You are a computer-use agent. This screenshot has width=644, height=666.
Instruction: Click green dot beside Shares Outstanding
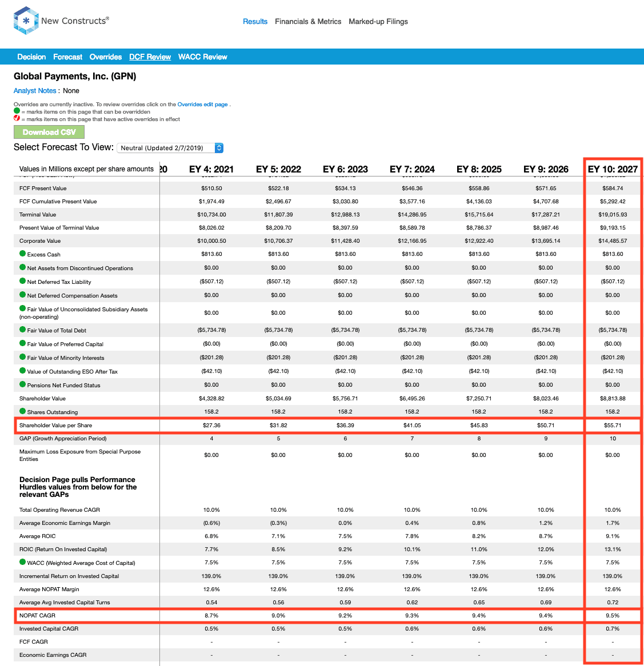pyautogui.click(x=22, y=411)
